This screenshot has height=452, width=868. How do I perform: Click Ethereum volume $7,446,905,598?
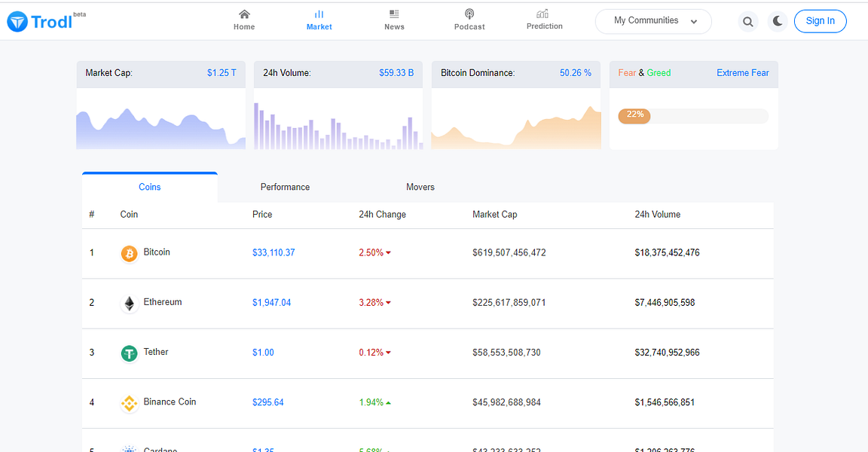pyautogui.click(x=665, y=303)
